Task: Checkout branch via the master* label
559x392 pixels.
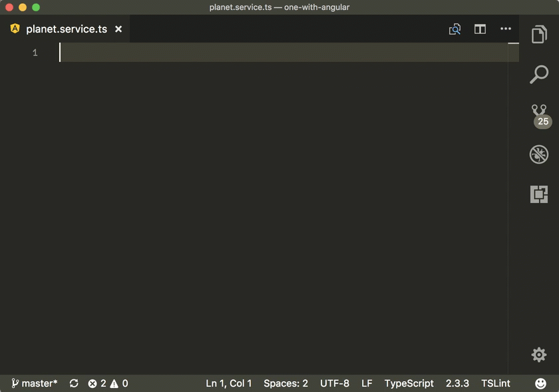Action: 33,383
